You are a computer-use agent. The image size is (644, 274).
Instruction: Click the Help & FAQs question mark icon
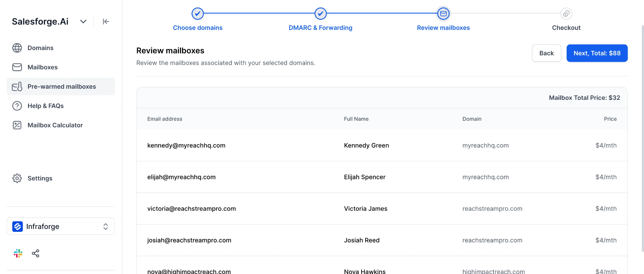(x=17, y=106)
